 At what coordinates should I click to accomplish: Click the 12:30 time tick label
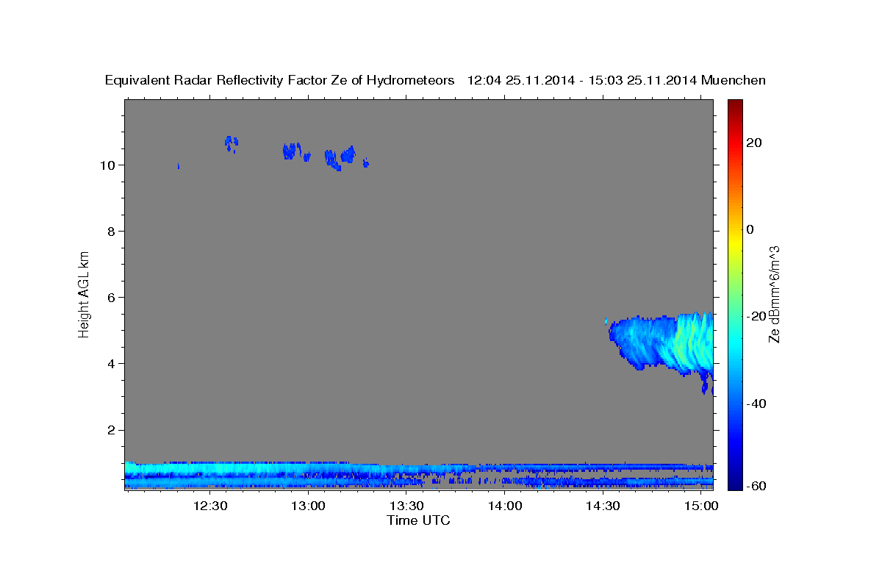pyautogui.click(x=210, y=506)
